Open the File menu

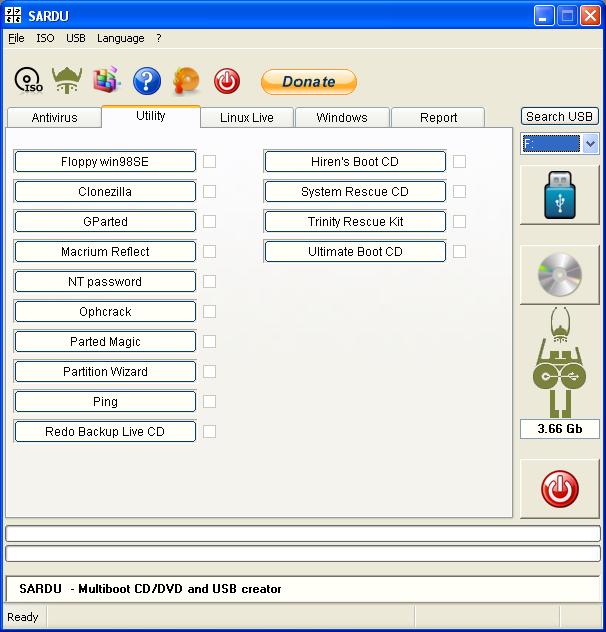point(16,38)
